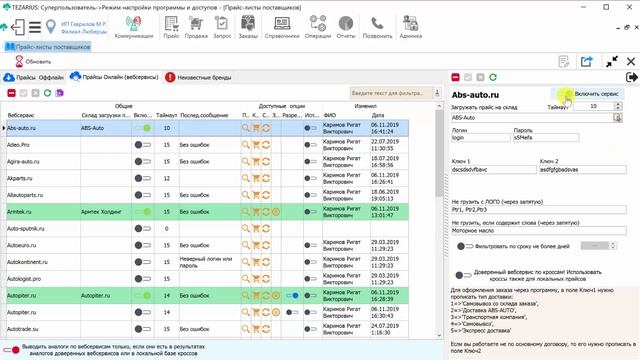Open Справочники reference icon

coord(282,27)
